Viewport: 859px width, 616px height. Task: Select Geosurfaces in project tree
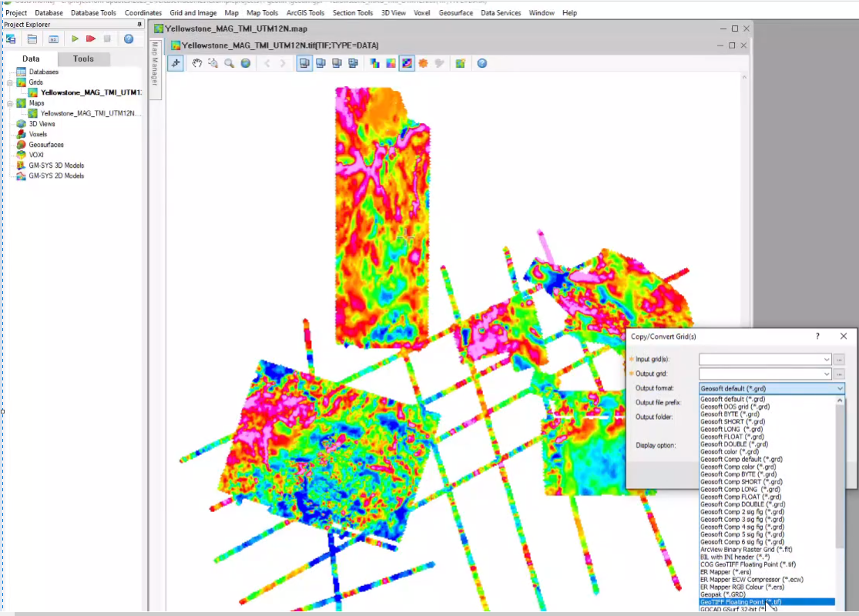click(46, 145)
